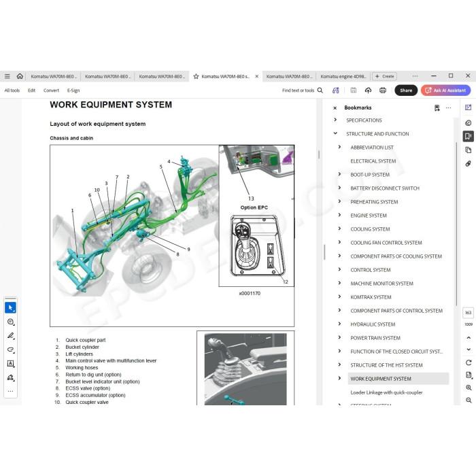Image resolution: width=476 pixels, height=476 pixels.
Task: Rotate the page view clockwise
Action: coord(469,362)
